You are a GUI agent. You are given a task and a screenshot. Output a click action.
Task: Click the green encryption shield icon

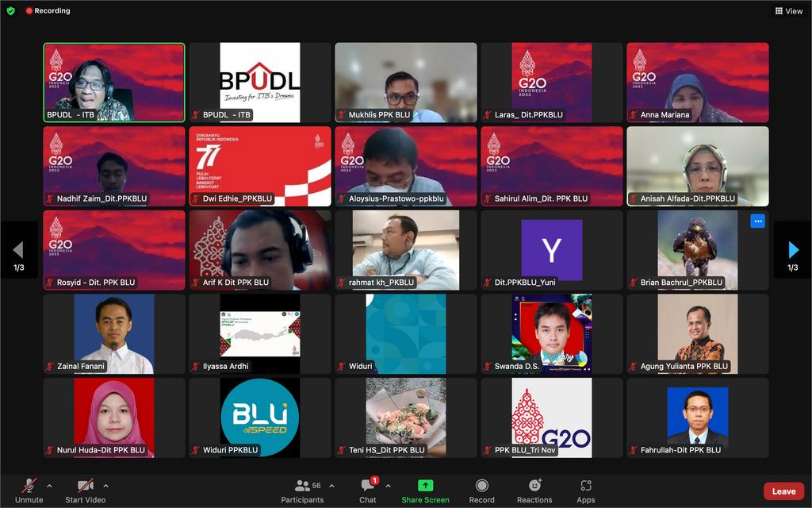click(10, 10)
